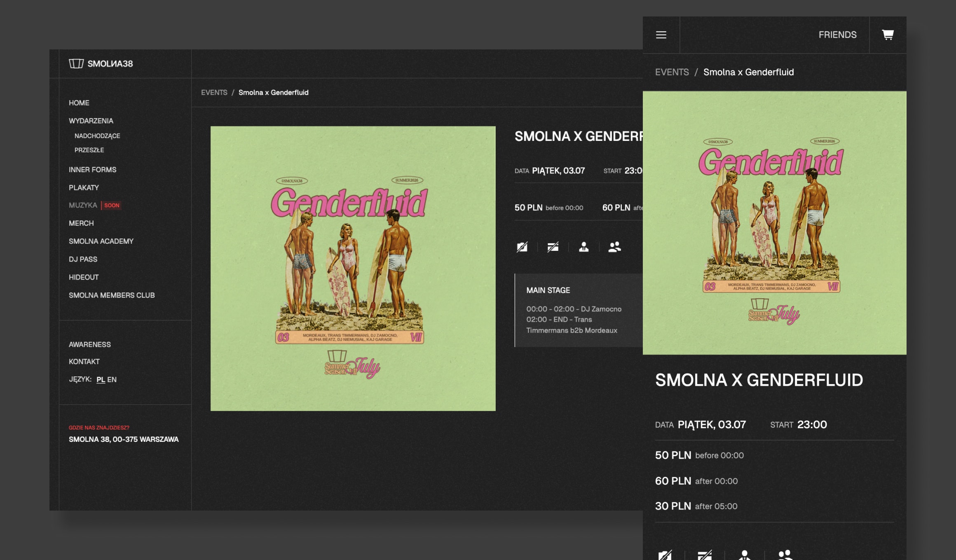Click the address SMOLNA 38, 00-375 WARSZAWA
Viewport: 956px width, 560px height.
click(x=124, y=439)
